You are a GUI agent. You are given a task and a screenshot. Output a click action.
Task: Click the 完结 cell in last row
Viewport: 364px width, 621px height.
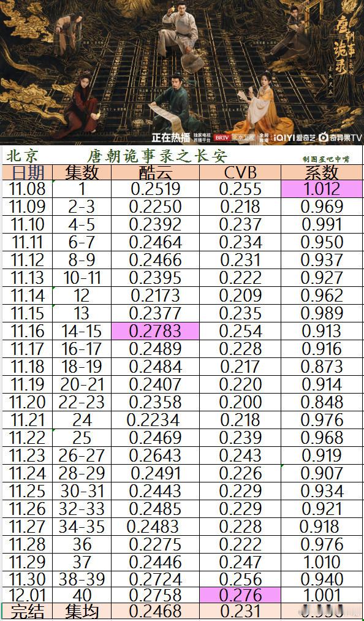point(28,611)
